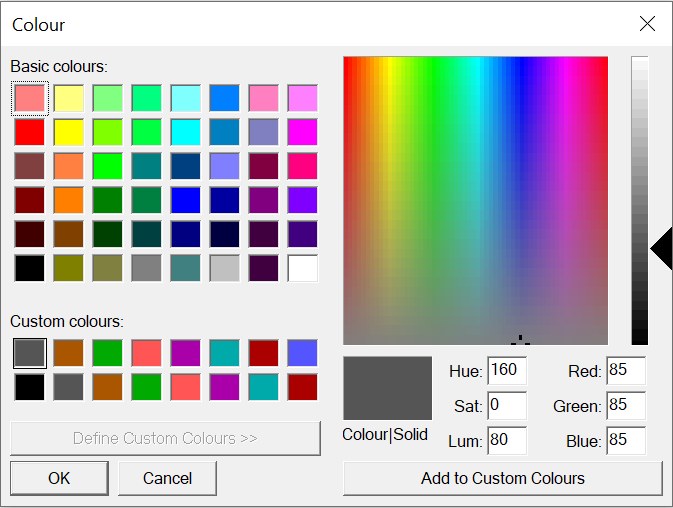The width and height of the screenshot is (673, 508).
Task: Click the Red value box
Action: 626,371
